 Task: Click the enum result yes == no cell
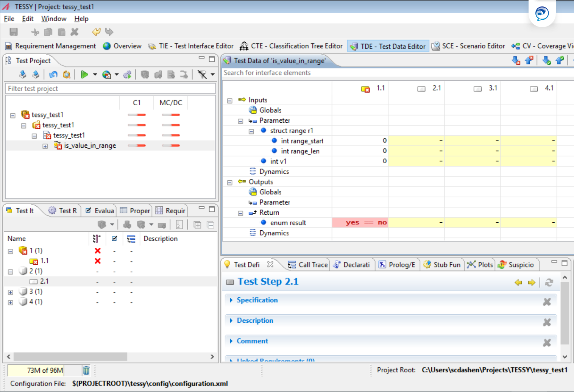360,222
